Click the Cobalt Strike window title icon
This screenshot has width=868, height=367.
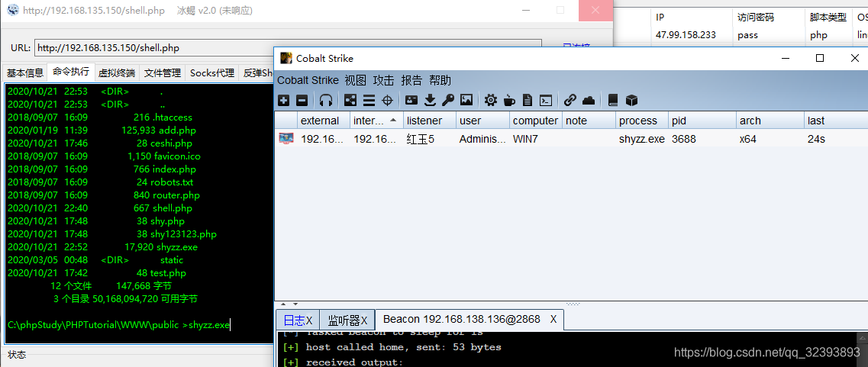(x=286, y=58)
